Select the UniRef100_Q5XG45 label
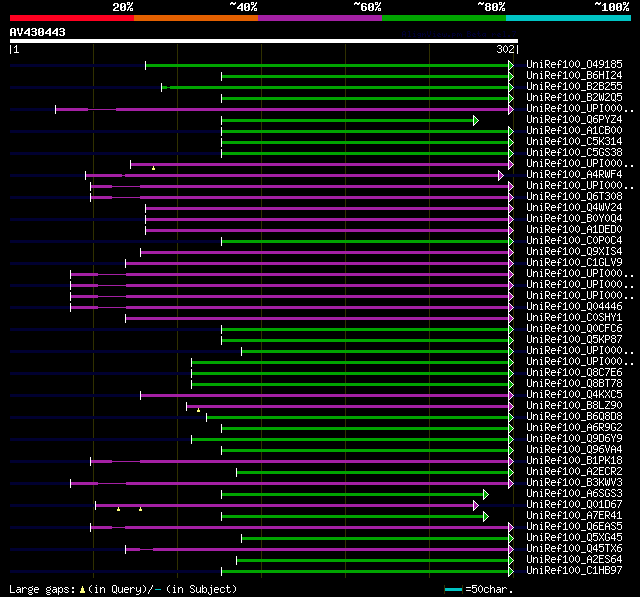The width and height of the screenshot is (640, 597). 574,538
